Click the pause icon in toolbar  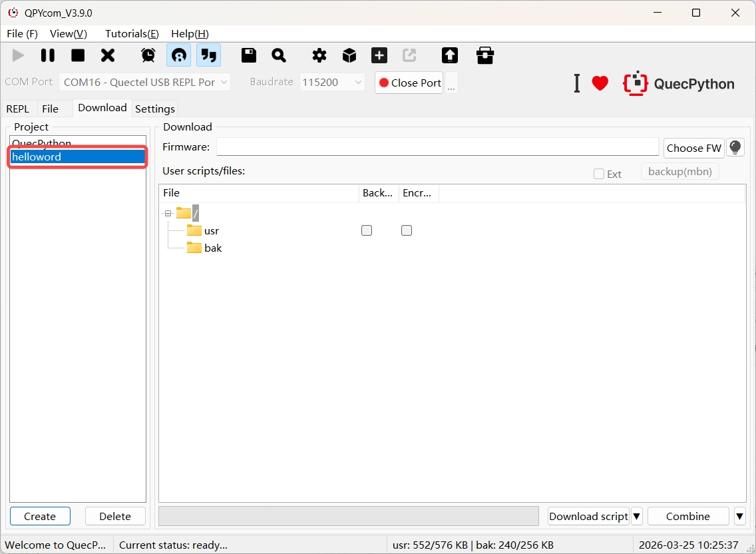(x=48, y=55)
